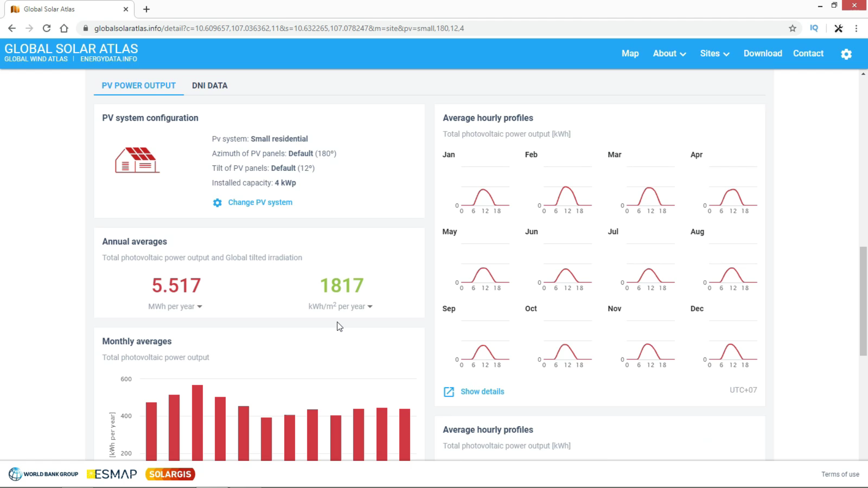
Task: Click the January hourly profile chart
Action: 483,190
